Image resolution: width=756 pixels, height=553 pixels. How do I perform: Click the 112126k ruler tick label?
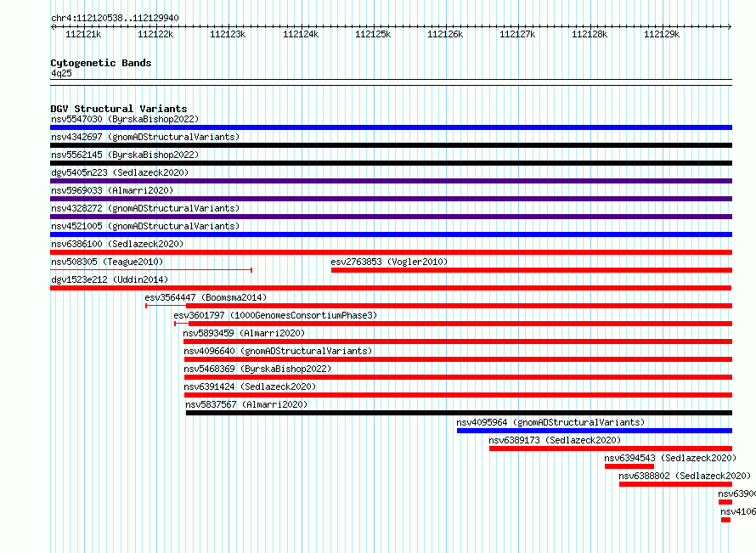click(x=445, y=34)
